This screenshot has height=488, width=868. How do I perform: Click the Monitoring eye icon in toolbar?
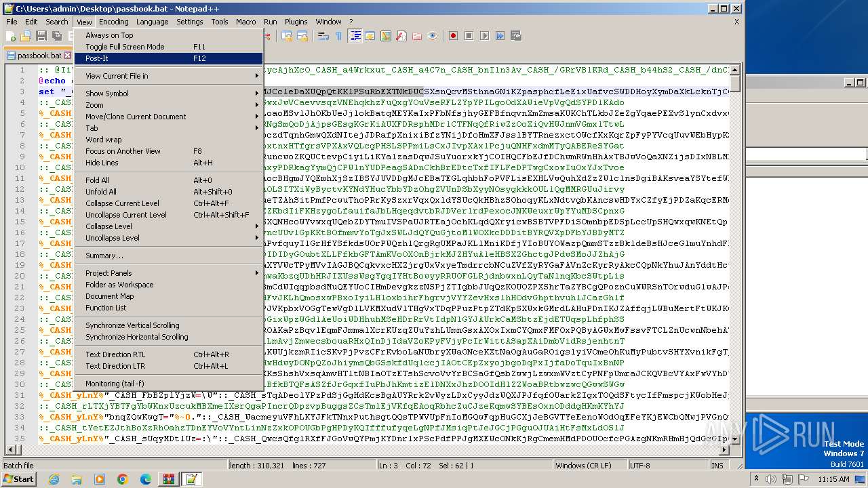(x=433, y=36)
